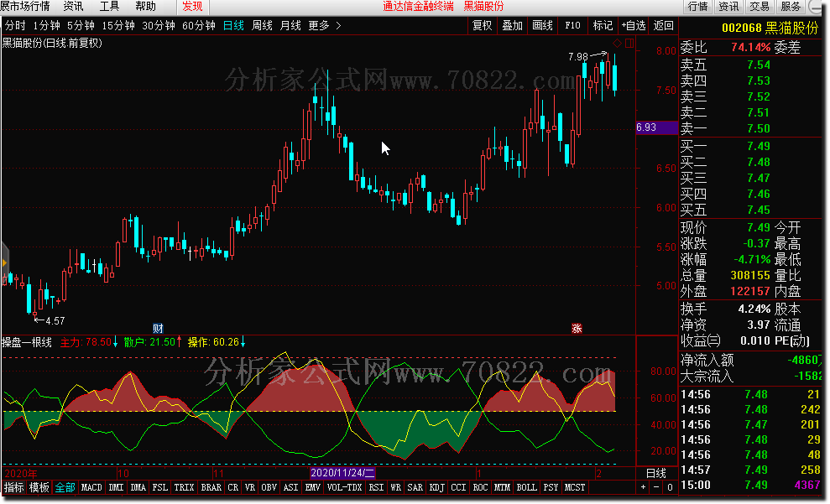The image size is (830, 504).
Task: Switch to the 60分钟 period
Action: [x=199, y=25]
